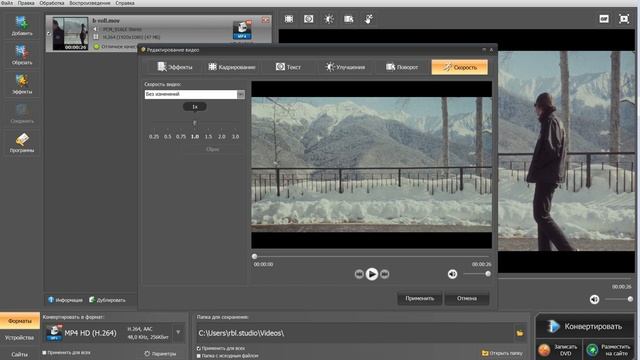Click the speed slider handle at 1.0
Screen dimensions: 640x360
(195, 123)
